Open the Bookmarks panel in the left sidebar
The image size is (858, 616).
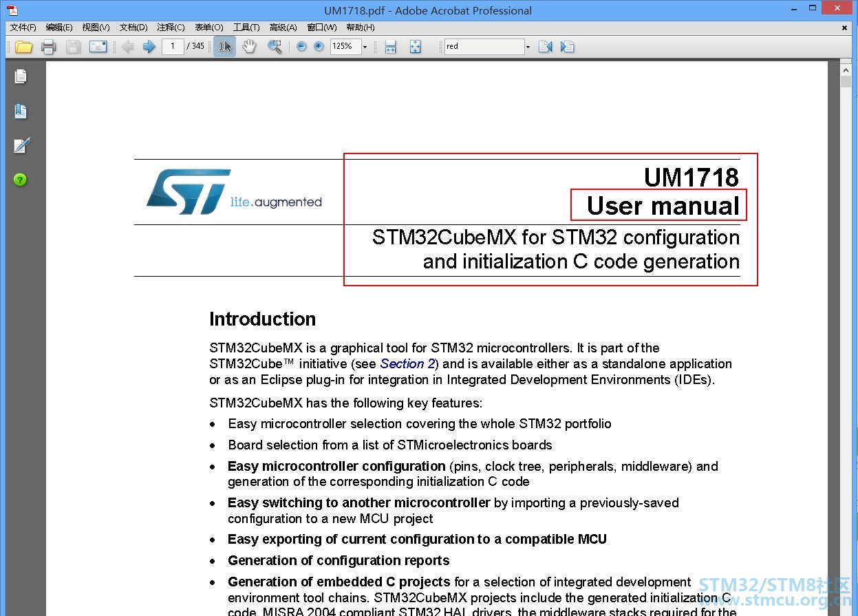click(21, 111)
